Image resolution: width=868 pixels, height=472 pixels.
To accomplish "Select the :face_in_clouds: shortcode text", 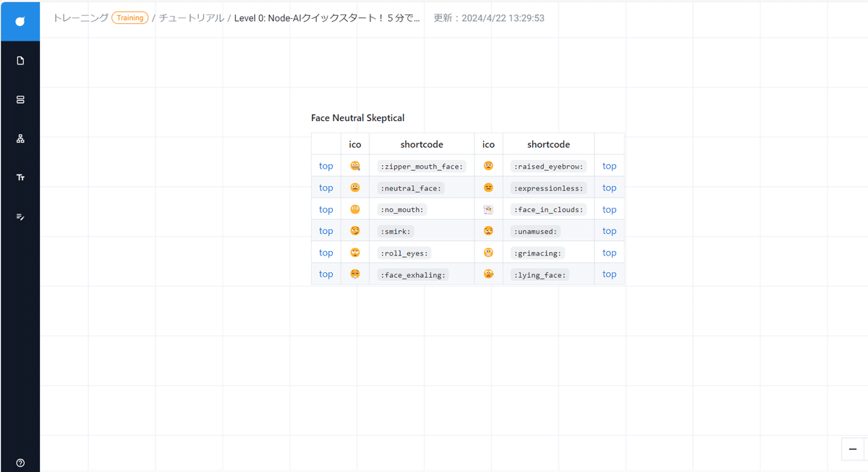I will (548, 210).
